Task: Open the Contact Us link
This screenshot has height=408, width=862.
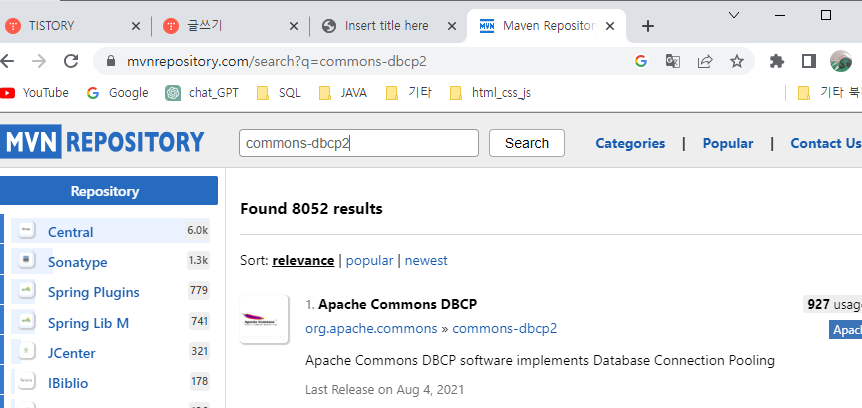Action: click(x=826, y=144)
